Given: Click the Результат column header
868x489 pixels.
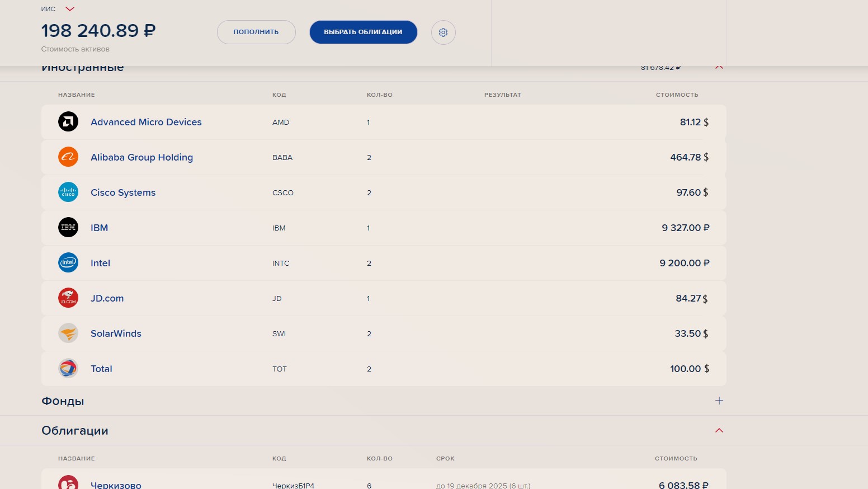Looking at the screenshot, I should pos(503,95).
